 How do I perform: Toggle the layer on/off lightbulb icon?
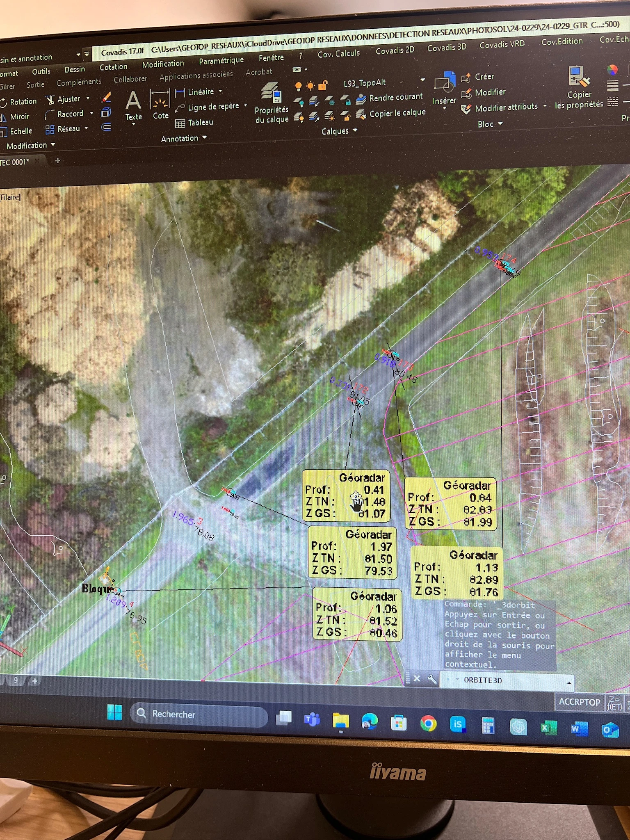tap(299, 86)
